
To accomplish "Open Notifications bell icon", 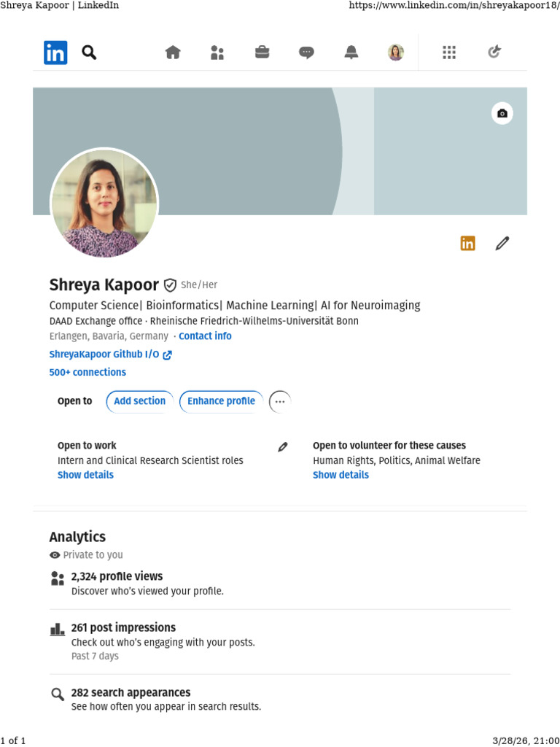I will (x=351, y=53).
